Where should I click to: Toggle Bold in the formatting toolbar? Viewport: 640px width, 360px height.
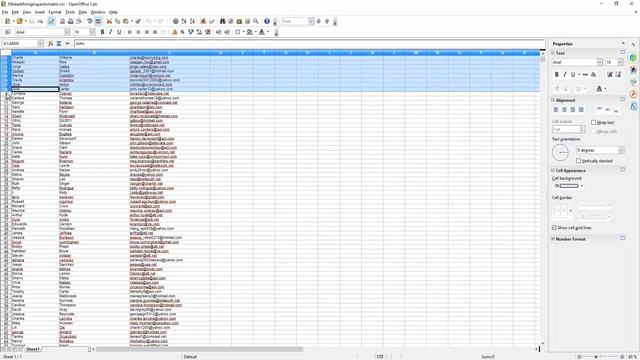click(102, 32)
